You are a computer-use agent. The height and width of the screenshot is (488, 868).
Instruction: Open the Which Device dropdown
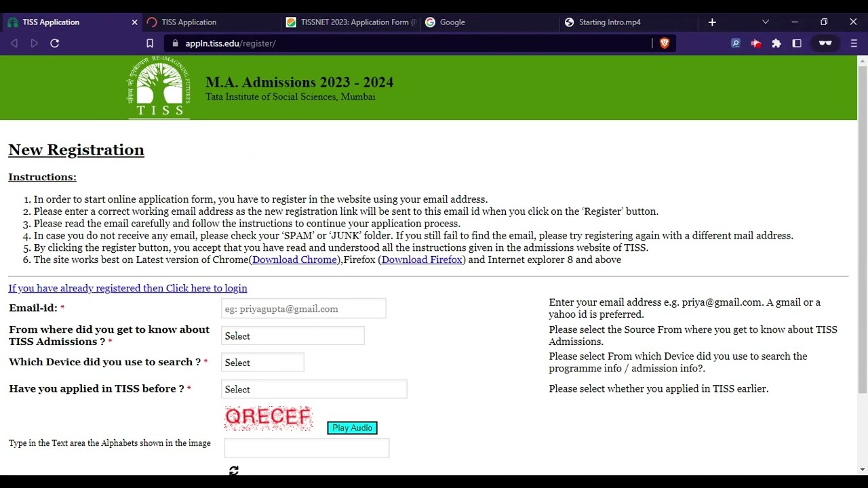[262, 363]
